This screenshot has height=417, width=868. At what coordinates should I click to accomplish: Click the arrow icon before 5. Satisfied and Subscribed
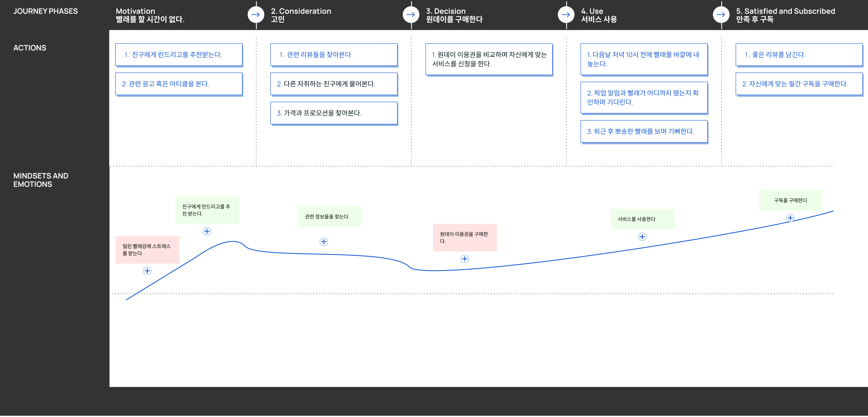tap(721, 15)
